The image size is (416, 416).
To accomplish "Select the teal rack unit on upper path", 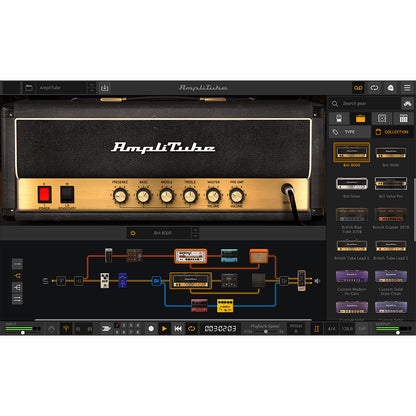I will [x=229, y=256].
